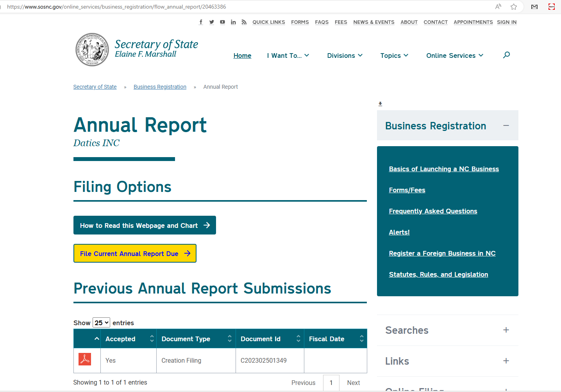Click How to Read this Webpage button
Viewport: 561px width, 392px height.
[x=145, y=226]
